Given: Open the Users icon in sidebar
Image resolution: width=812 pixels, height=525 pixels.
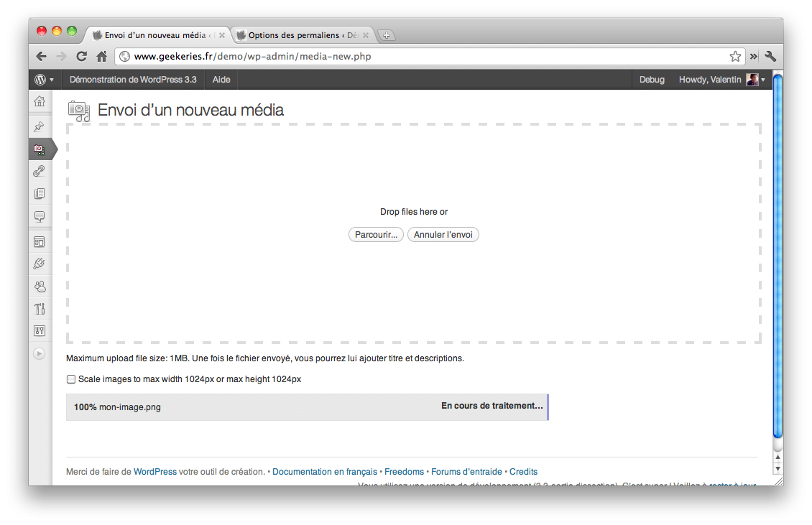Looking at the screenshot, I should [x=40, y=287].
